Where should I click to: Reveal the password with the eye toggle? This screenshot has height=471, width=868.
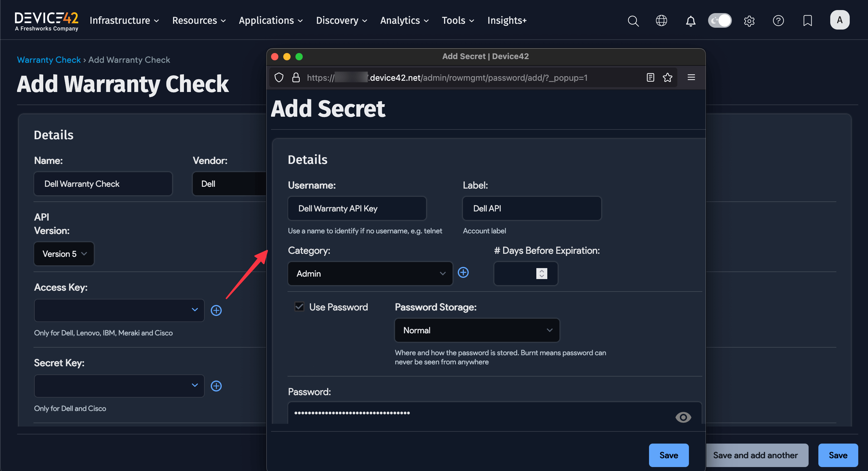click(x=684, y=417)
